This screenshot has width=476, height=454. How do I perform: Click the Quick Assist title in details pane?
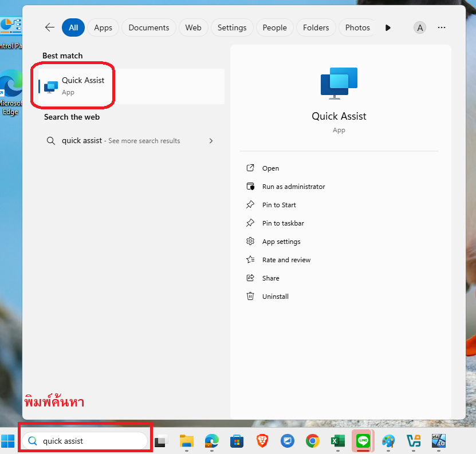(x=339, y=116)
